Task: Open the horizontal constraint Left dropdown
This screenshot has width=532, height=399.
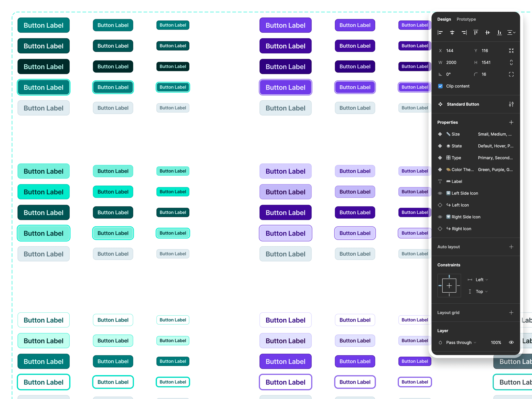Action: click(x=478, y=280)
